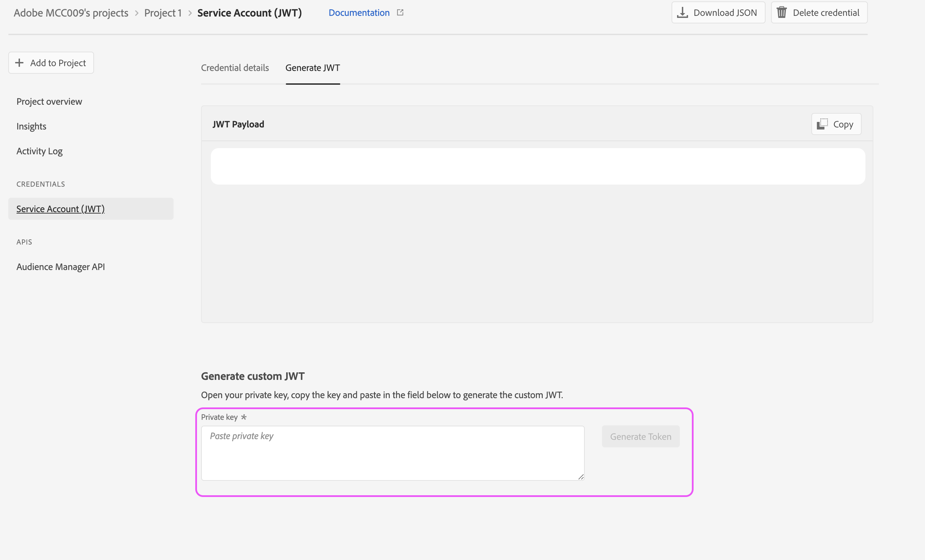Grab the private key textarea resize handle
The height and width of the screenshot is (560, 925).
point(581,477)
